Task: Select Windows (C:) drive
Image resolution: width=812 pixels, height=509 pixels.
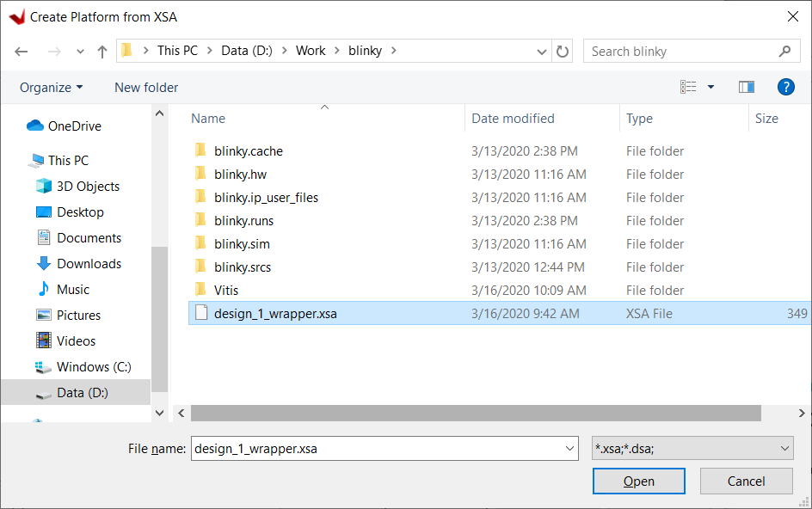Action: [x=83, y=367]
